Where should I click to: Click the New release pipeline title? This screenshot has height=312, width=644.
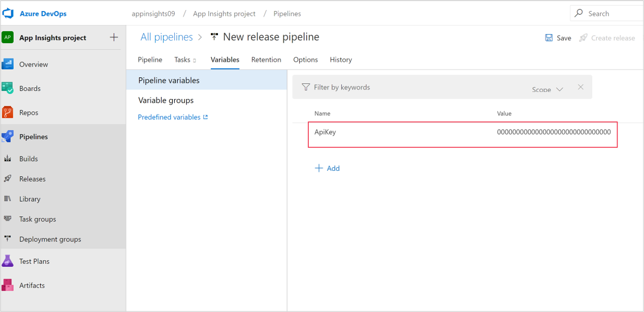pos(271,37)
